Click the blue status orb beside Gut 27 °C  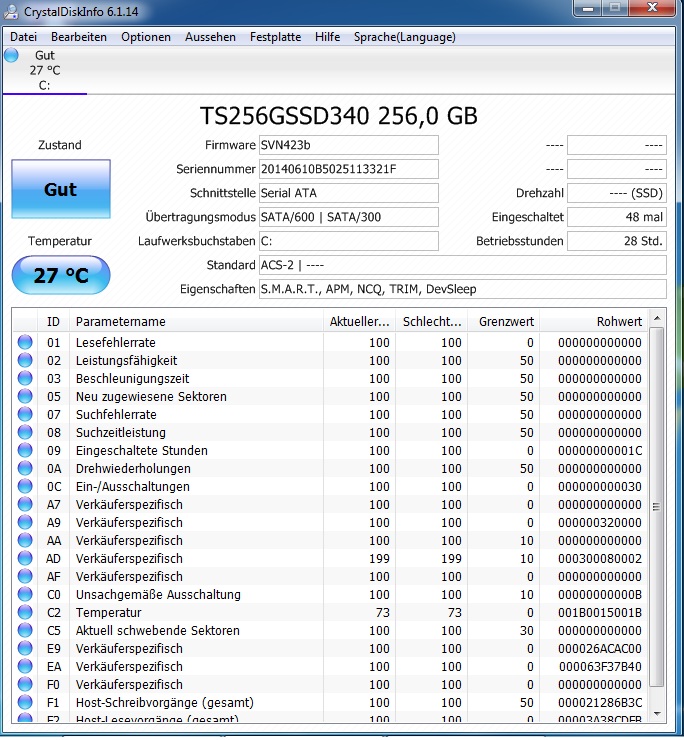(11, 55)
